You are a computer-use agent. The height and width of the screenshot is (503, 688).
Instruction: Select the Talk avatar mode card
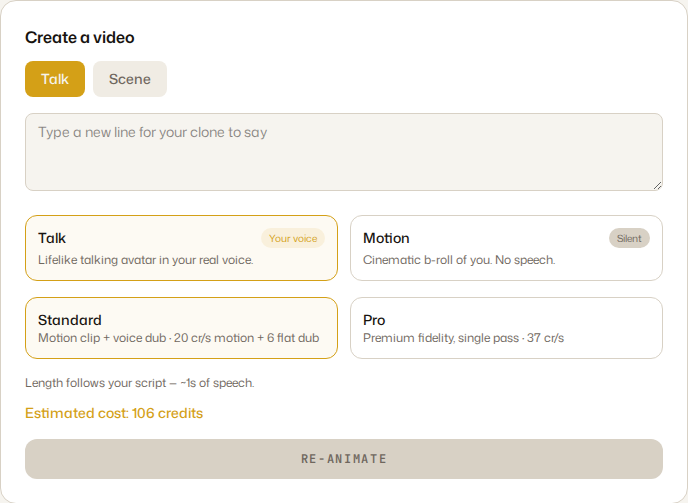tap(181, 248)
